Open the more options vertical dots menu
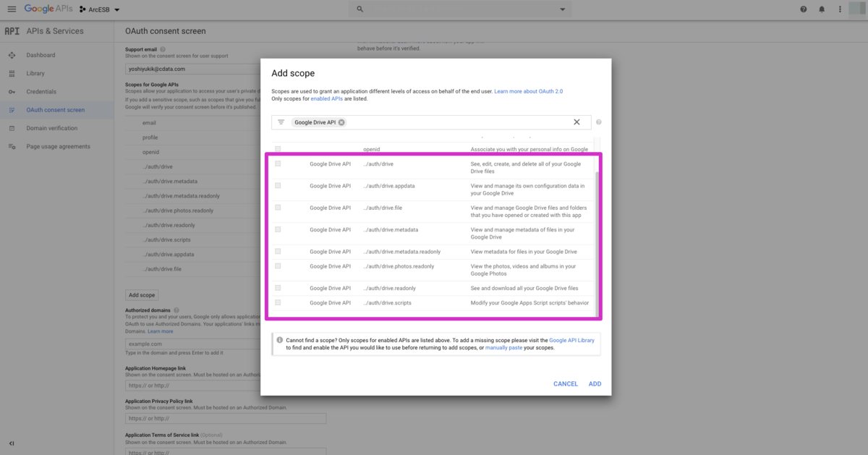 pyautogui.click(x=840, y=9)
